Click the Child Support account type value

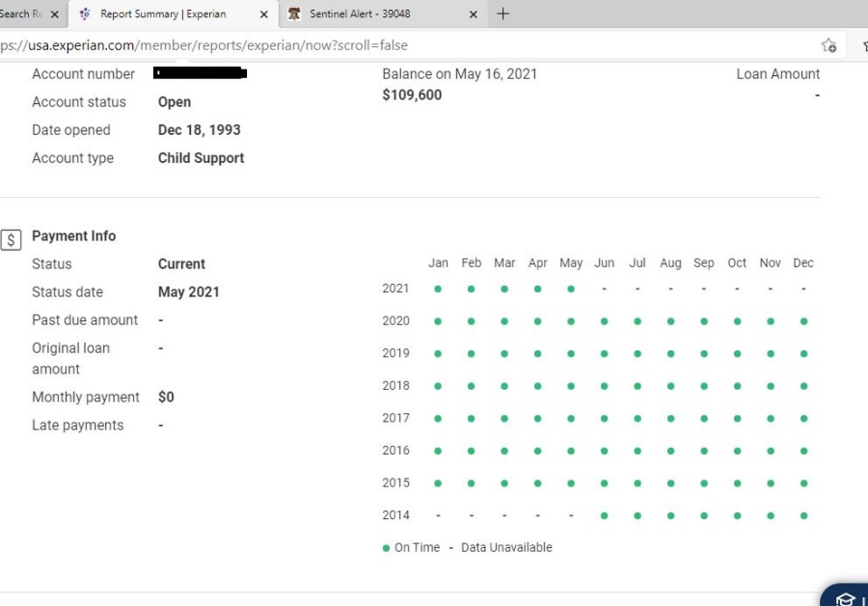[x=201, y=158]
